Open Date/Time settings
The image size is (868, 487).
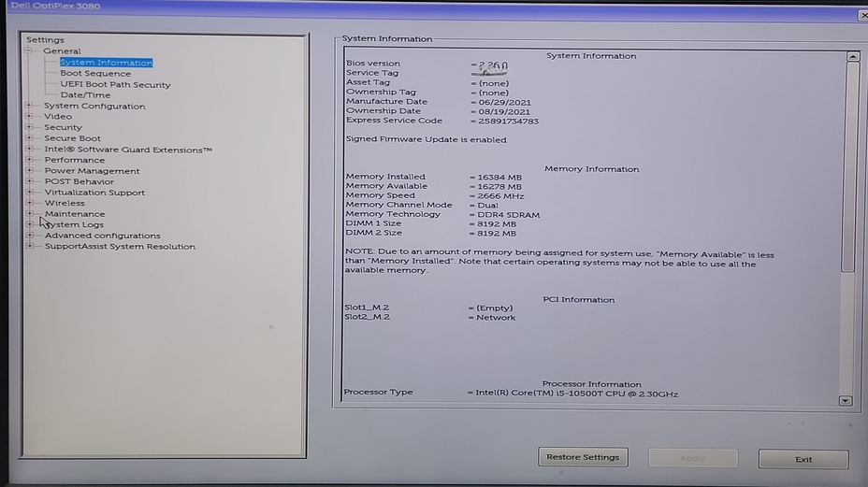85,94
